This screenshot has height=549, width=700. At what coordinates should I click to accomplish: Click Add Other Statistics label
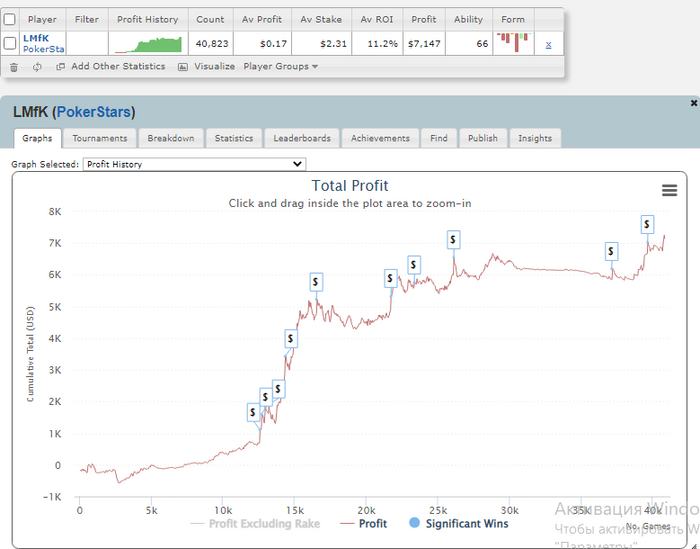coord(118,67)
